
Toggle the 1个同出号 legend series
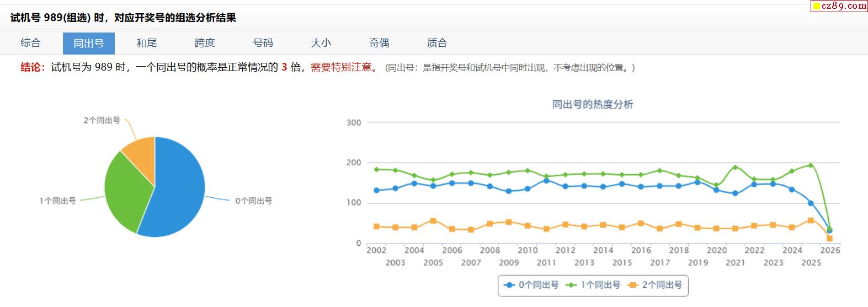pyautogui.click(x=594, y=285)
